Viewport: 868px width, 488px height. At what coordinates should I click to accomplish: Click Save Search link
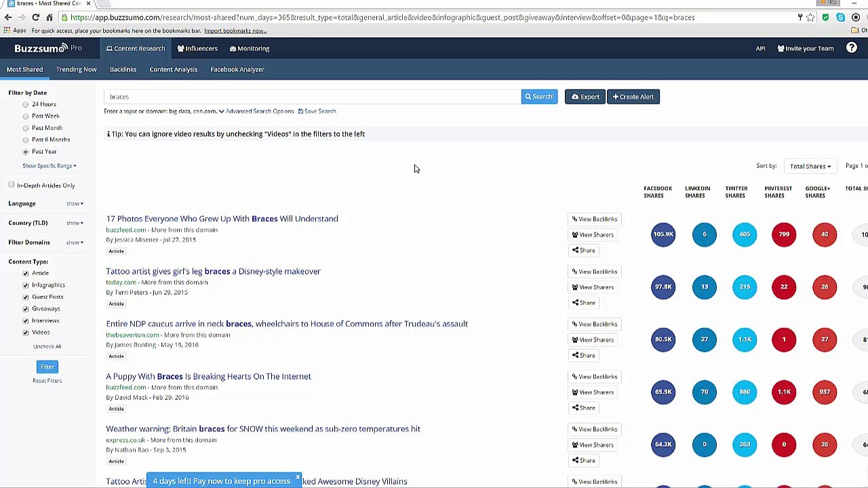317,111
